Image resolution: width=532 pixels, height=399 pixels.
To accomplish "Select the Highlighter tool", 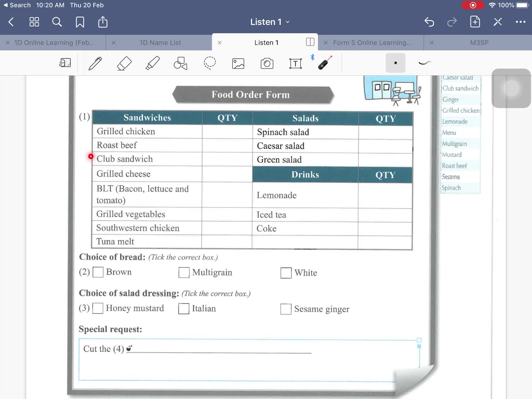I will pyautogui.click(x=153, y=63).
